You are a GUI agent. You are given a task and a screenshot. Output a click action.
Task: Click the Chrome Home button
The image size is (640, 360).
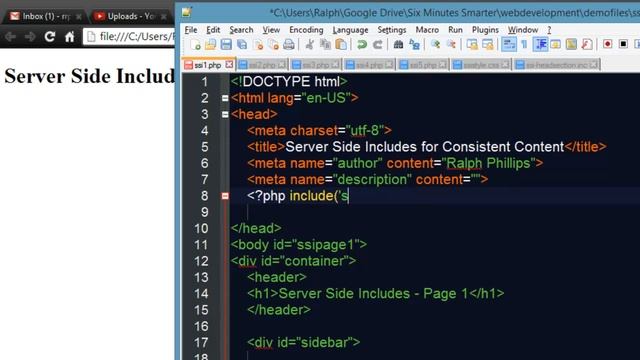click(69, 37)
